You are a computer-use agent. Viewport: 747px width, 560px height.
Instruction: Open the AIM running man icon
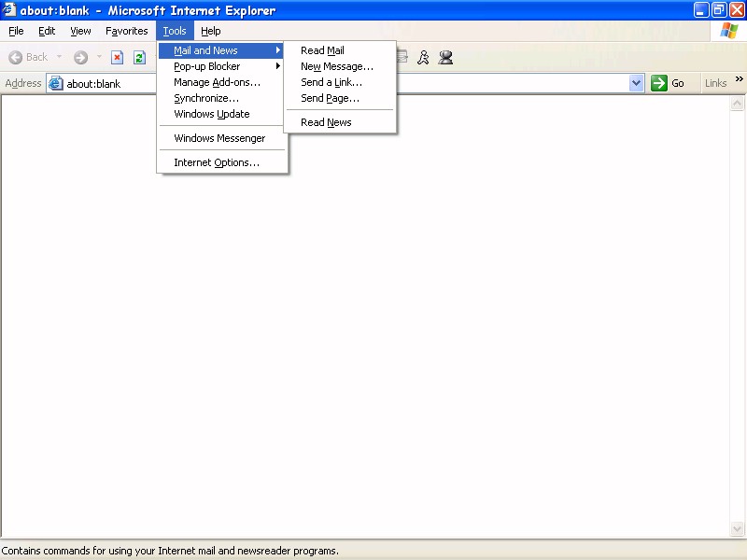[423, 58]
